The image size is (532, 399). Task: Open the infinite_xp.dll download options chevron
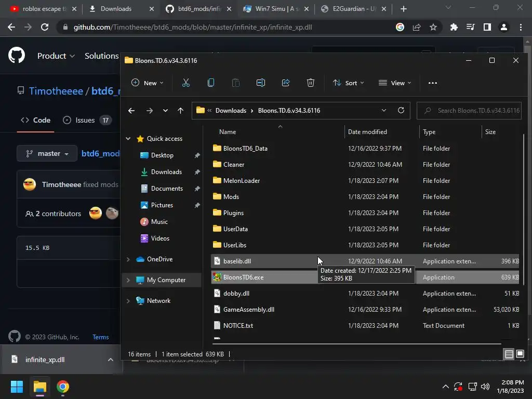[x=111, y=360]
